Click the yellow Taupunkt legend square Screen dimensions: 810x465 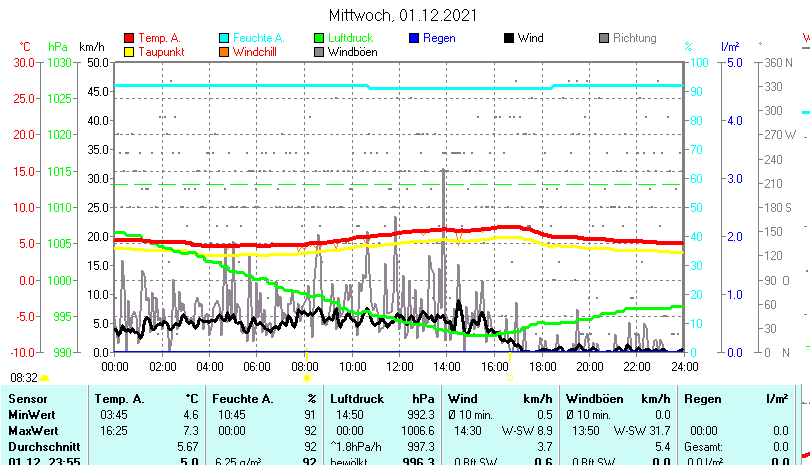pyautogui.click(x=128, y=52)
